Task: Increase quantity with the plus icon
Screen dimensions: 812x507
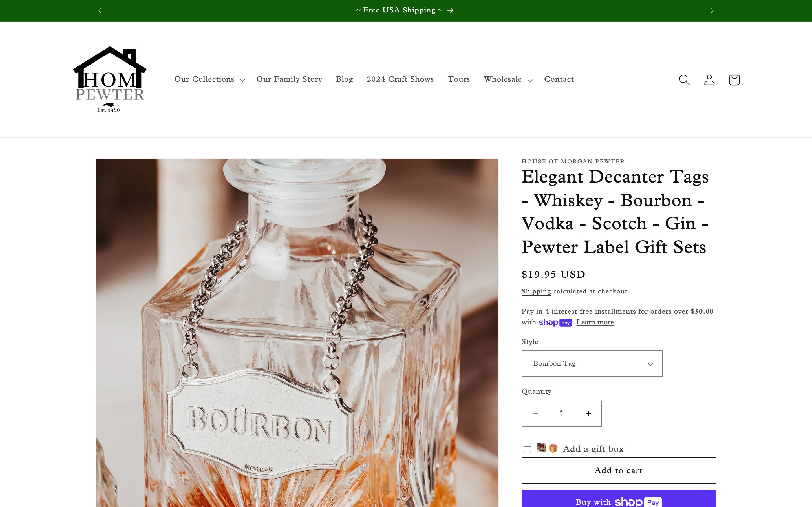Action: pyautogui.click(x=588, y=413)
